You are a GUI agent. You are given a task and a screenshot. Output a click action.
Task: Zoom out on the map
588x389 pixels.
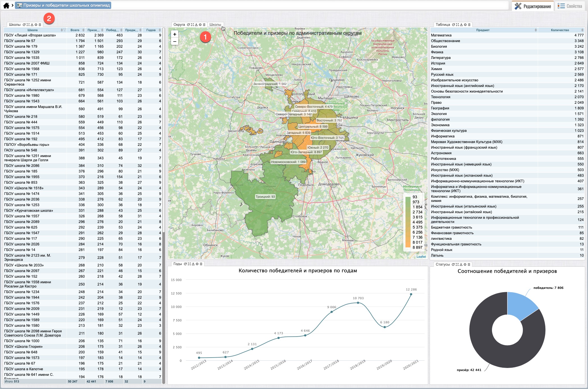[x=175, y=42]
